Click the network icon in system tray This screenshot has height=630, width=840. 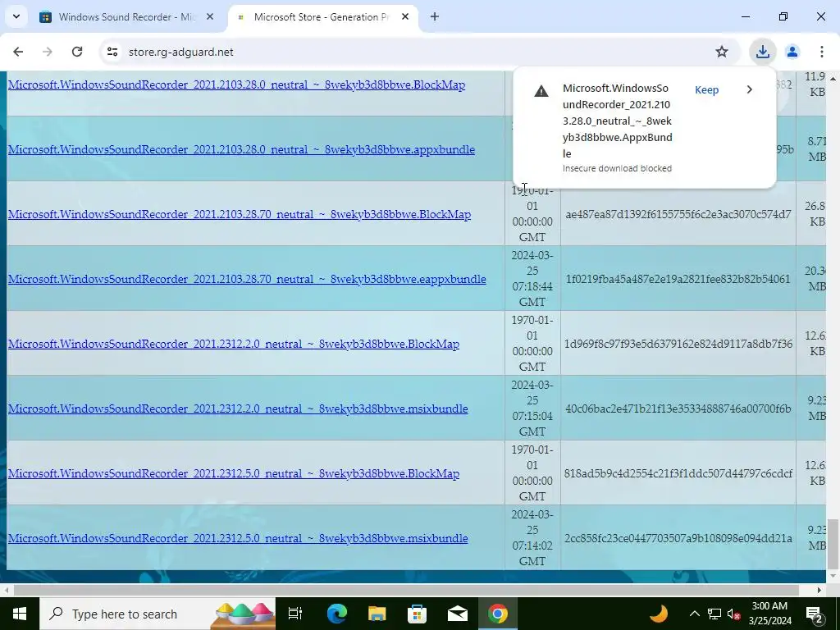714,614
